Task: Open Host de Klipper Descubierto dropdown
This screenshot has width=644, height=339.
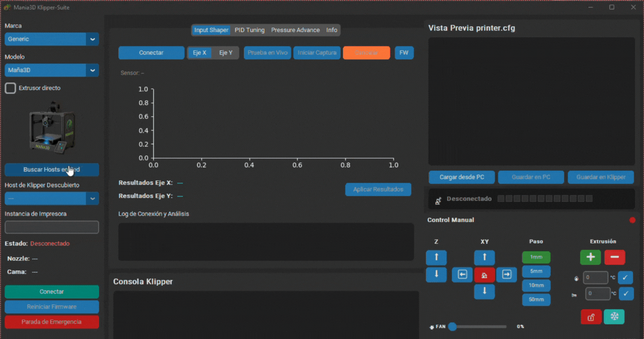Action: pyautogui.click(x=52, y=199)
